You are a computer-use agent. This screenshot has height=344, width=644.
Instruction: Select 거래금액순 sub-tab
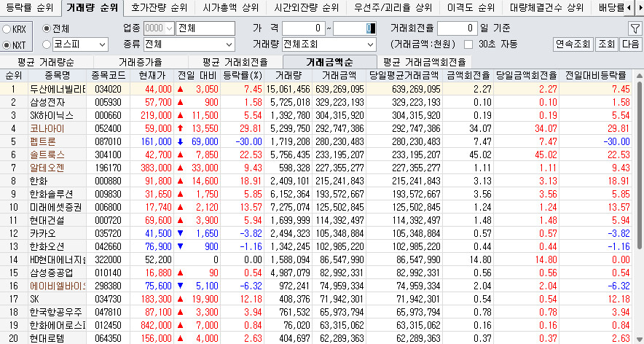pyautogui.click(x=329, y=62)
